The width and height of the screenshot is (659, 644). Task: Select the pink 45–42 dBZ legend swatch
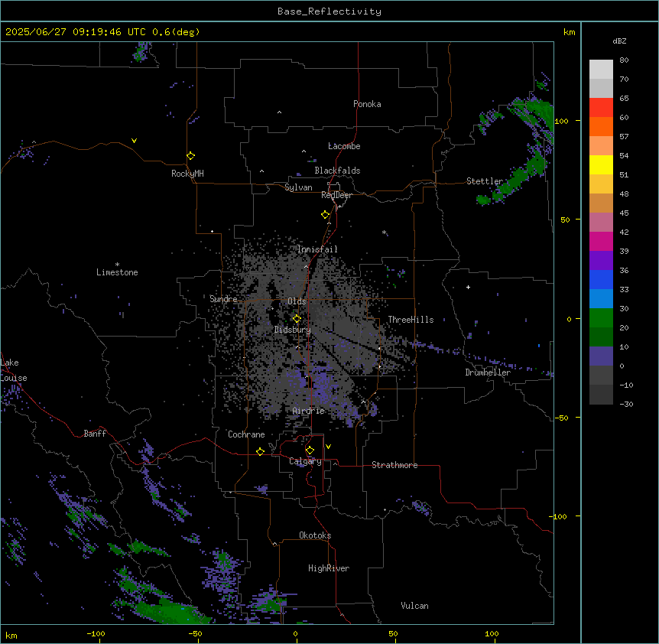click(601, 222)
